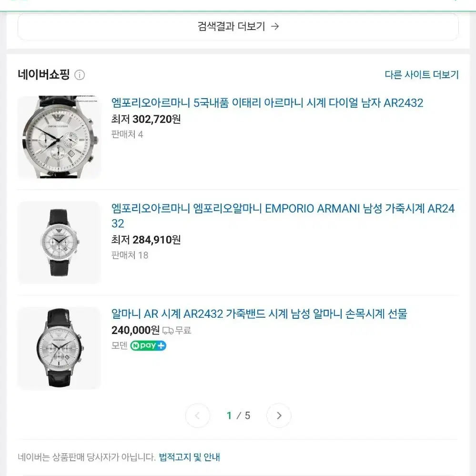
Task: Open 법적고지 및 안내 link
Action: [x=190, y=457]
